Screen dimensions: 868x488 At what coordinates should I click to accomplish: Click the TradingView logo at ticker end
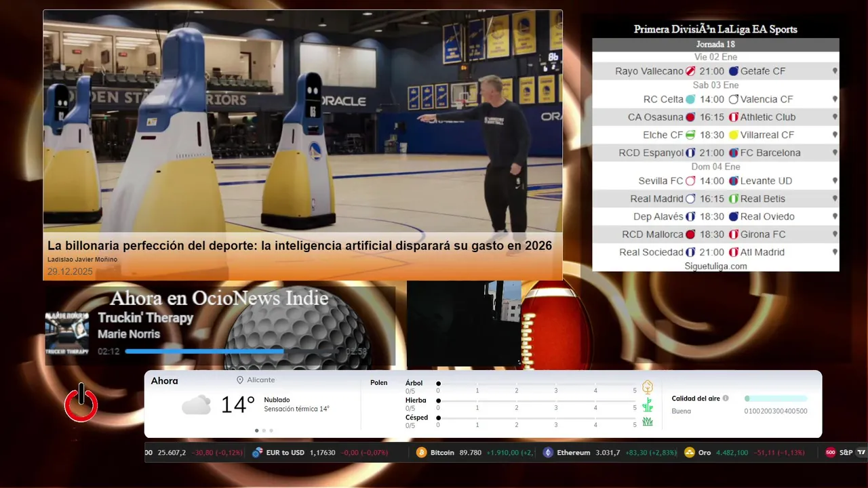click(x=861, y=452)
